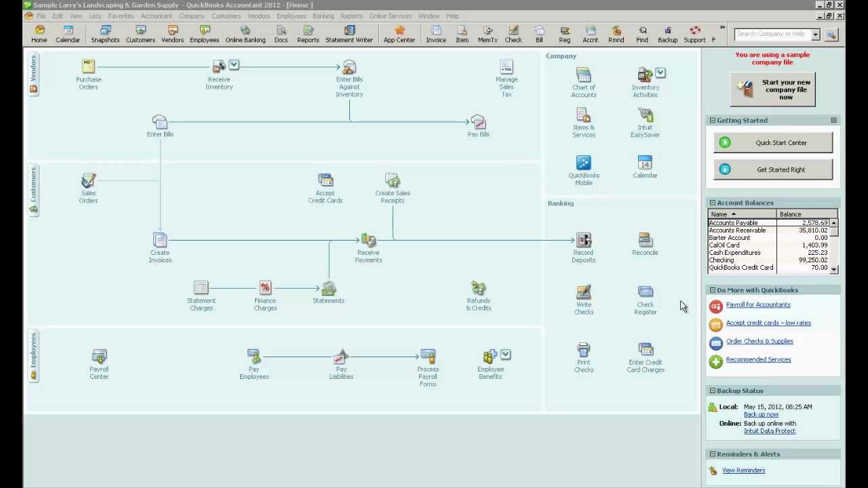
Task: Open Check Register icon
Action: [645, 292]
